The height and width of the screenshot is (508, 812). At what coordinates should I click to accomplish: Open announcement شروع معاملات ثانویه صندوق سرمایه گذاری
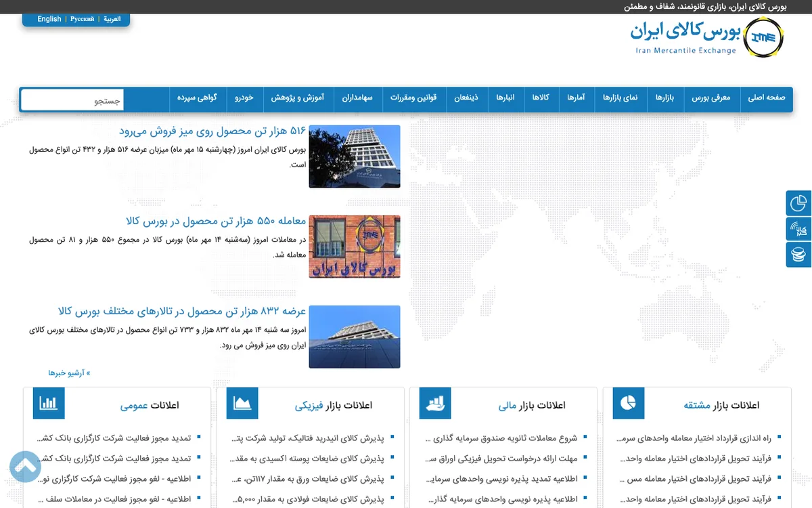point(501,438)
